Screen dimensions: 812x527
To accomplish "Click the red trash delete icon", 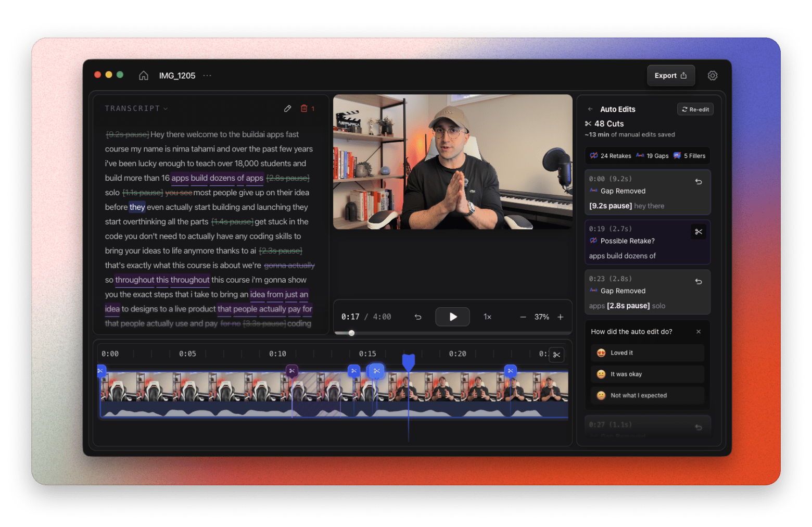I will pyautogui.click(x=304, y=108).
